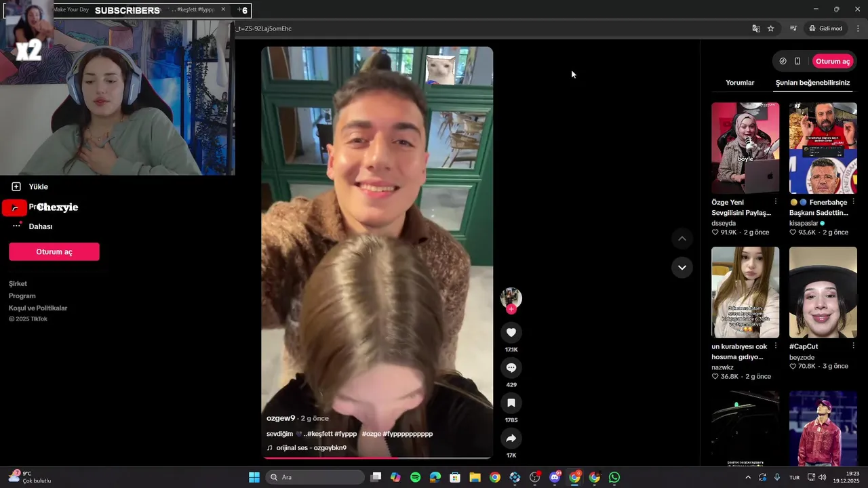This screenshot has width=868, height=488.
Task: Click the video progress bar at bottom
Action: (377, 458)
